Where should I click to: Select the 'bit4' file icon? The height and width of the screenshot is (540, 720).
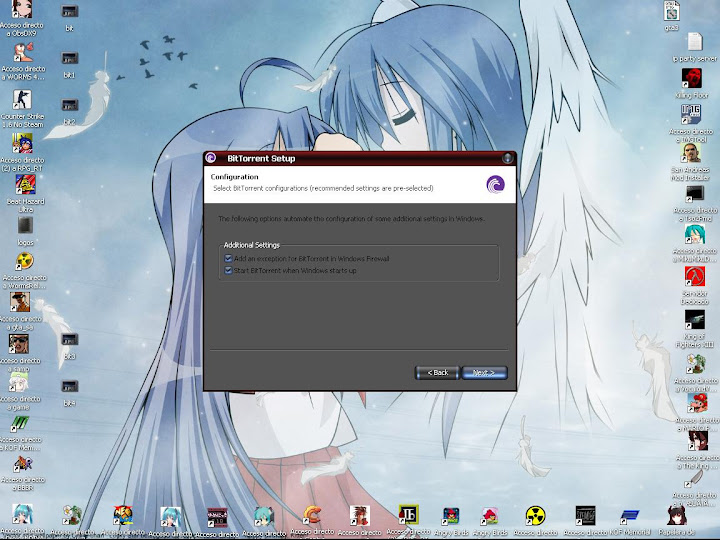(x=70, y=387)
